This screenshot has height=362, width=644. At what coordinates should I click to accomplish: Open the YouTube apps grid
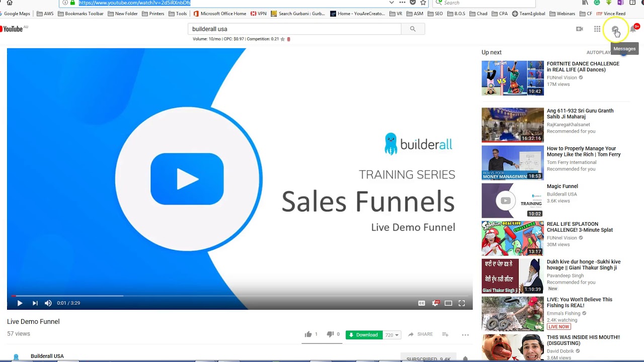597,29
